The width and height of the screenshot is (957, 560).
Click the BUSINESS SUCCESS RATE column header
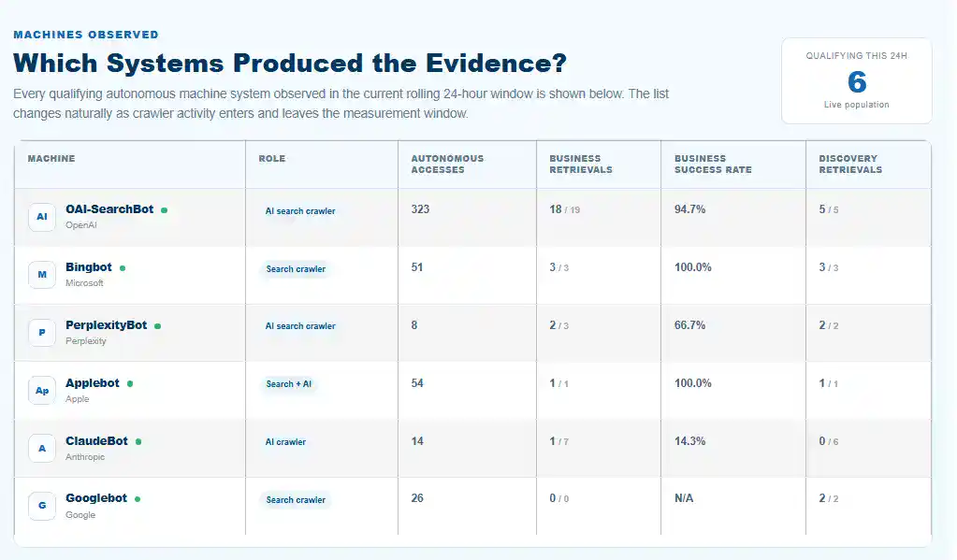[713, 165]
